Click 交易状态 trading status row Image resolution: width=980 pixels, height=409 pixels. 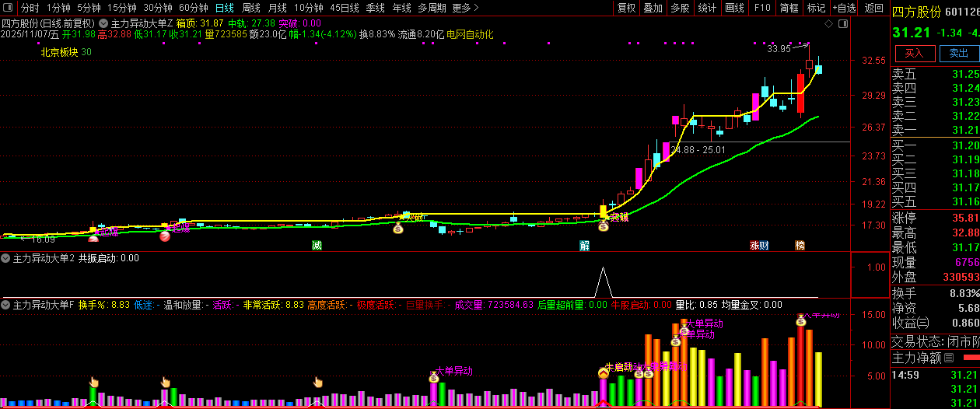(935, 341)
